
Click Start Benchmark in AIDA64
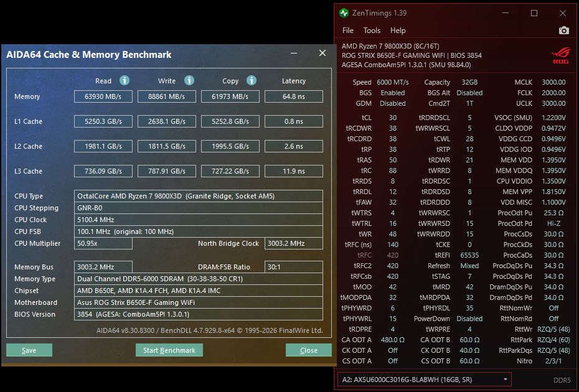click(169, 350)
